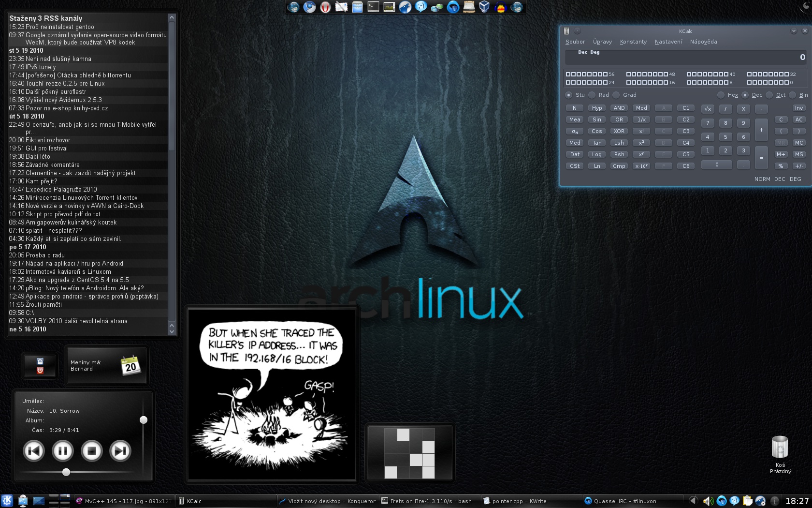Click the volume speaker tray icon
This screenshot has height=508, width=812.
pyautogui.click(x=708, y=501)
